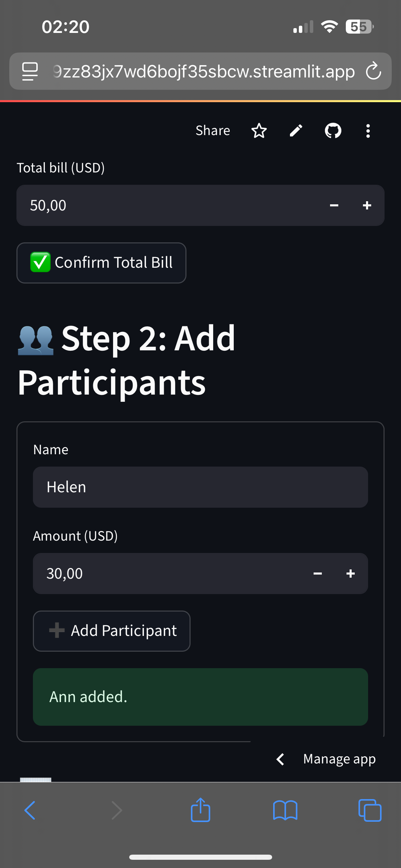Decrease Total bill with minus

pos(334,205)
